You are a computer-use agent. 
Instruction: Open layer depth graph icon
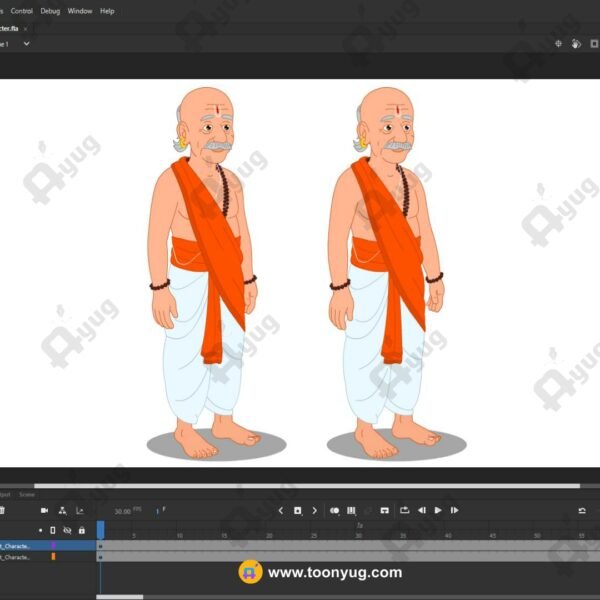point(80,510)
